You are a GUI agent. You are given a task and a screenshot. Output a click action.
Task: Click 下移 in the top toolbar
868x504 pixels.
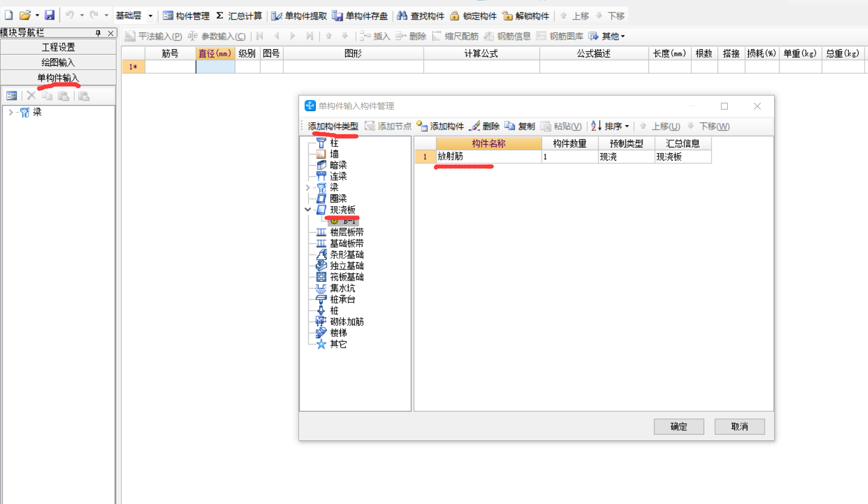coord(610,16)
